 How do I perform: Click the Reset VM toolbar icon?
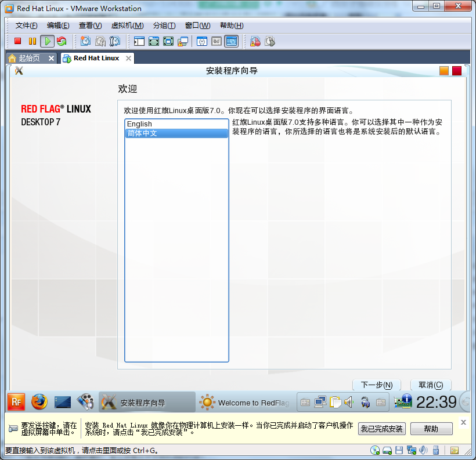[62, 41]
